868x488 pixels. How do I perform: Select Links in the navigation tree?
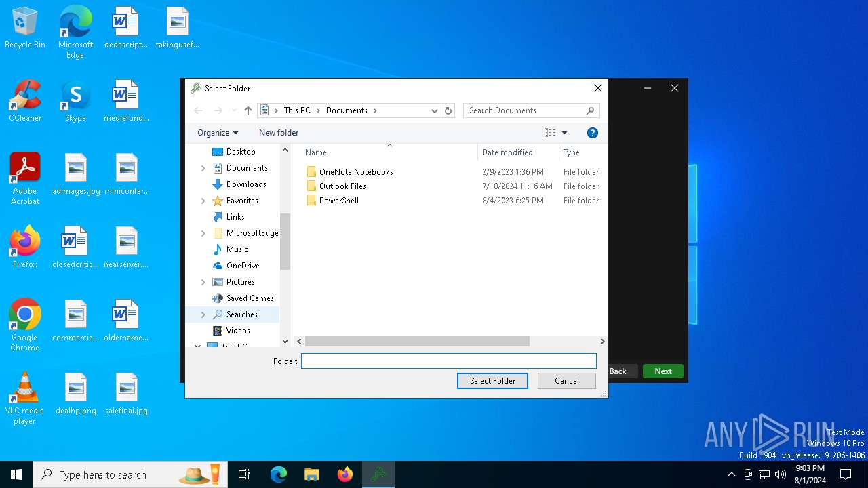tap(235, 217)
